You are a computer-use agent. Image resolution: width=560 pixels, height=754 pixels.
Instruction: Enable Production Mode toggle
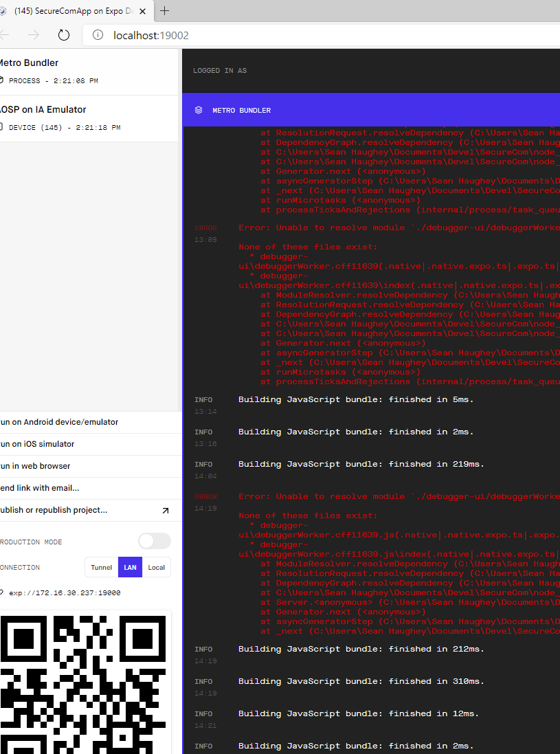click(x=154, y=541)
